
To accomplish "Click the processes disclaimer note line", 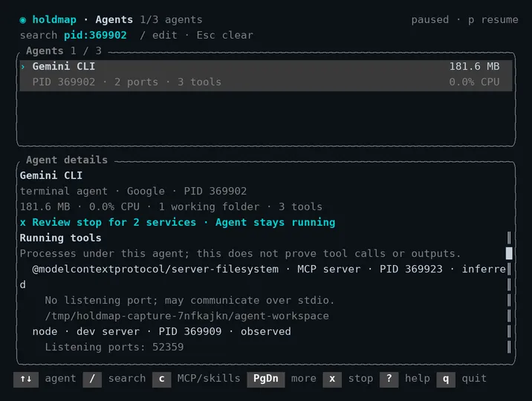I will (240, 253).
